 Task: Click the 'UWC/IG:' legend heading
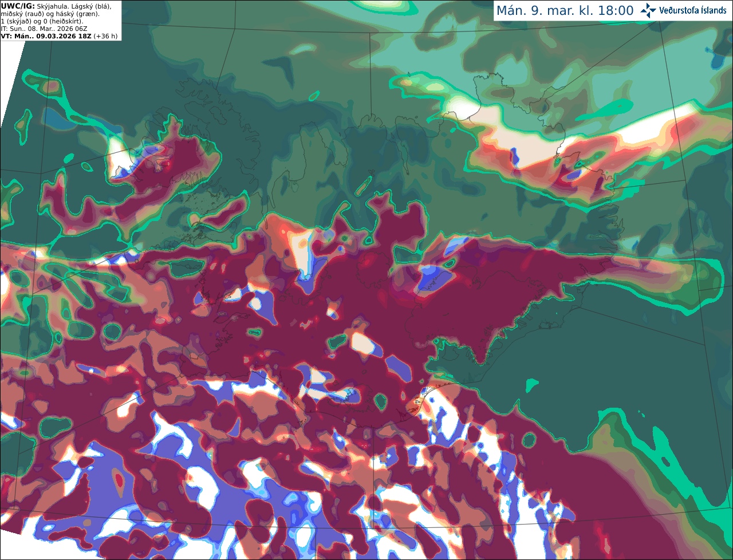click(18, 6)
